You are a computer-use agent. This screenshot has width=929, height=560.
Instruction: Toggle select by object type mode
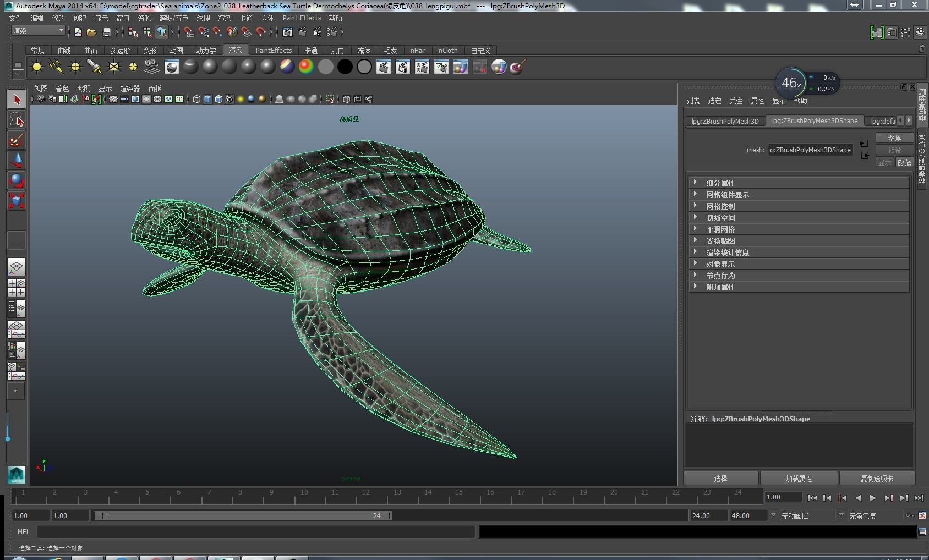[147, 32]
